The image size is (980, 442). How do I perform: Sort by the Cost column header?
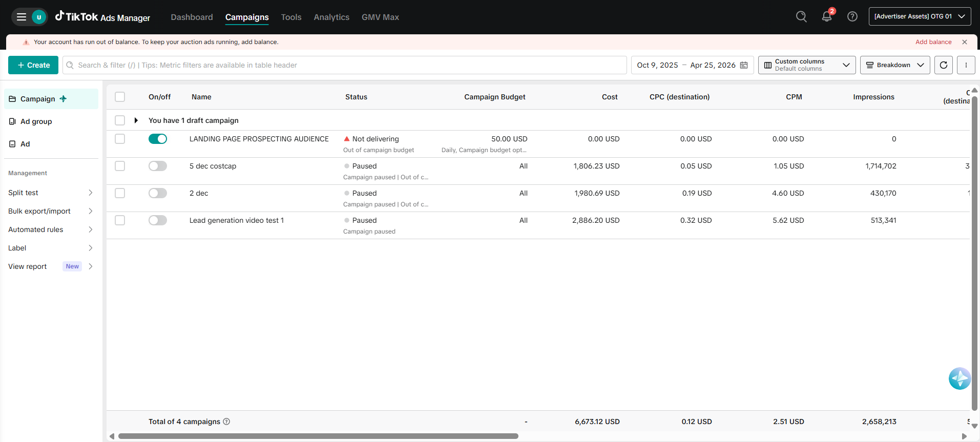[610, 97]
